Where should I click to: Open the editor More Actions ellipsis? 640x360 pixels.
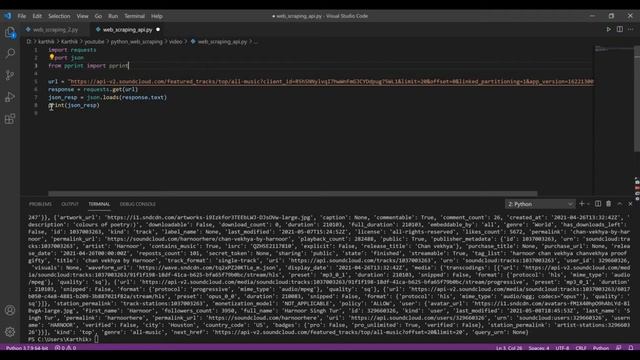(x=631, y=29)
